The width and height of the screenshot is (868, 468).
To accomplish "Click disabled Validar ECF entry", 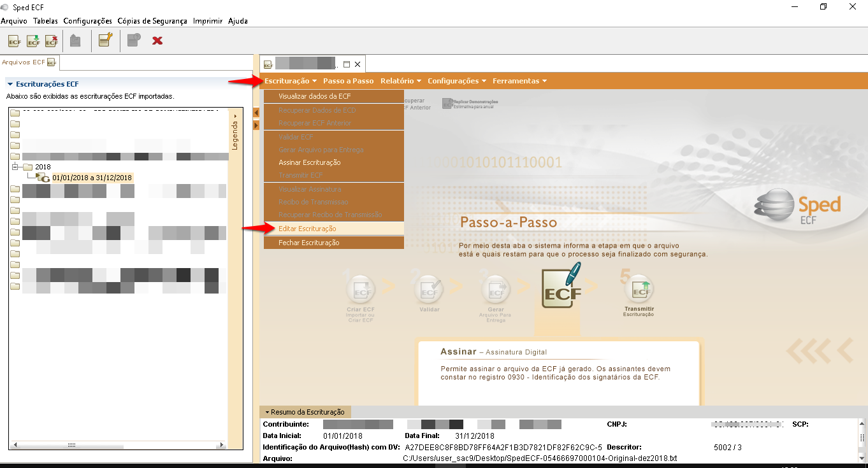I will tap(334, 137).
